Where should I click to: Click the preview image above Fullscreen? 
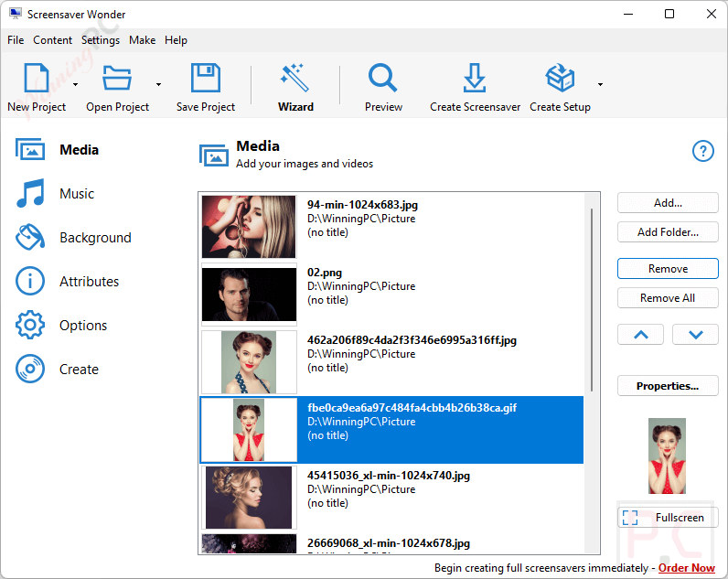(667, 456)
